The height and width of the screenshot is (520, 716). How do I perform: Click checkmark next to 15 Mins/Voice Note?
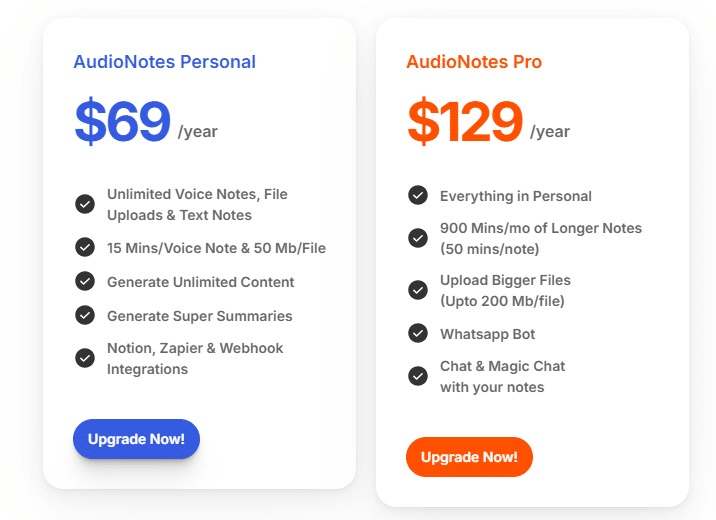click(85, 247)
